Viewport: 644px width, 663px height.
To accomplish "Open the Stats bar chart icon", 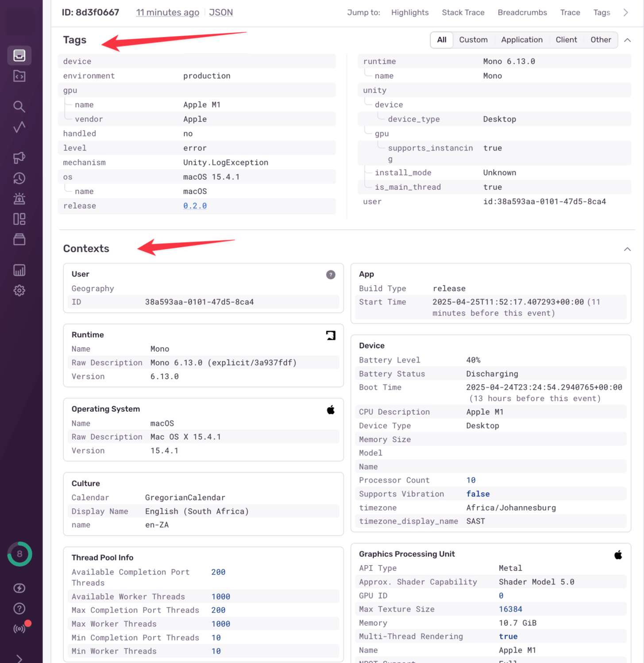I will [19, 270].
